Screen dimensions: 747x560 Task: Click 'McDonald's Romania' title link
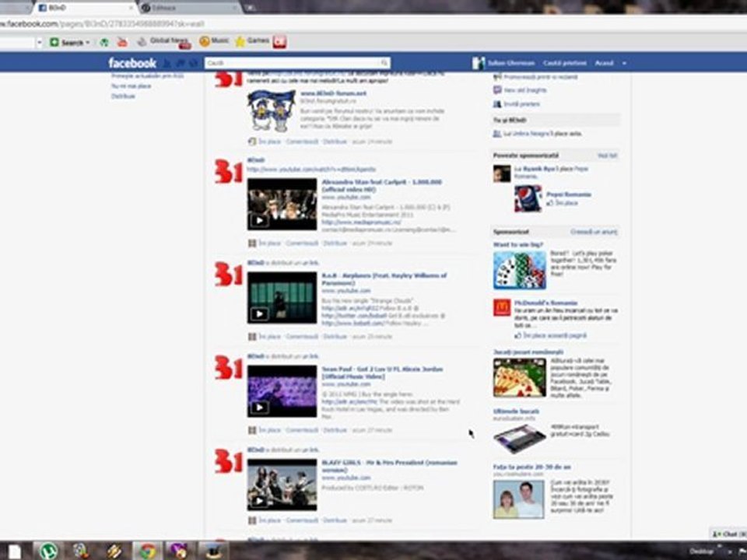(545, 303)
